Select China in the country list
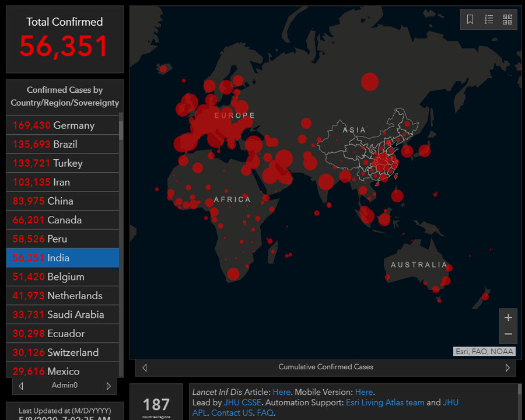The height and width of the screenshot is (420, 525). click(62, 201)
